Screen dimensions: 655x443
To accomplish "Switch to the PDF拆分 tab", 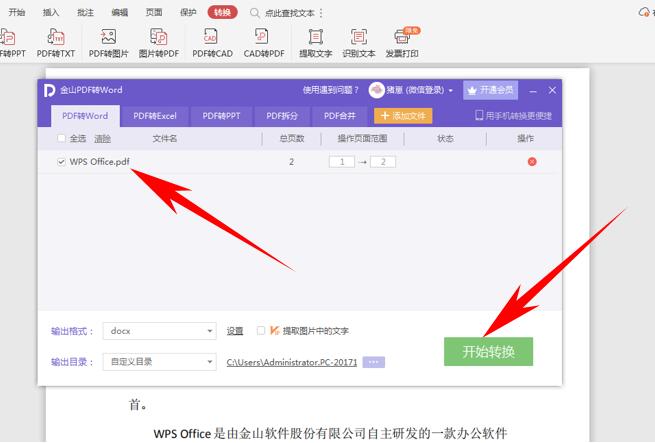I will [282, 116].
